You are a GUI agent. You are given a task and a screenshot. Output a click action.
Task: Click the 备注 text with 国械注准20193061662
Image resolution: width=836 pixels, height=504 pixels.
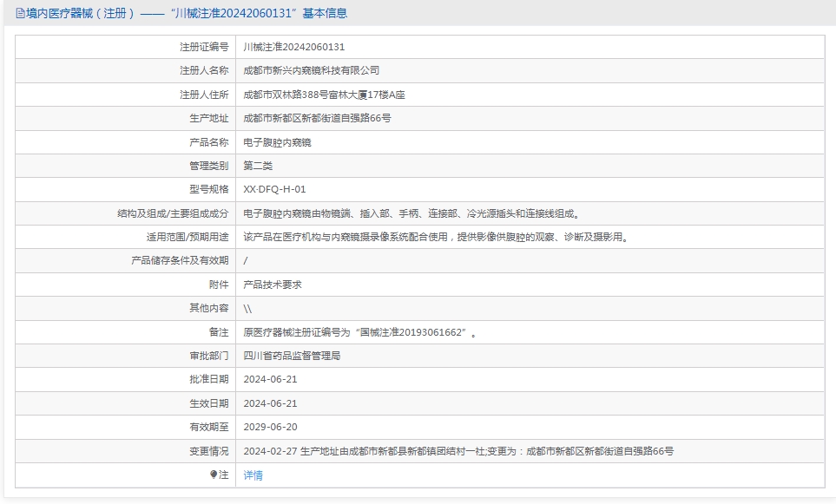click(359, 332)
